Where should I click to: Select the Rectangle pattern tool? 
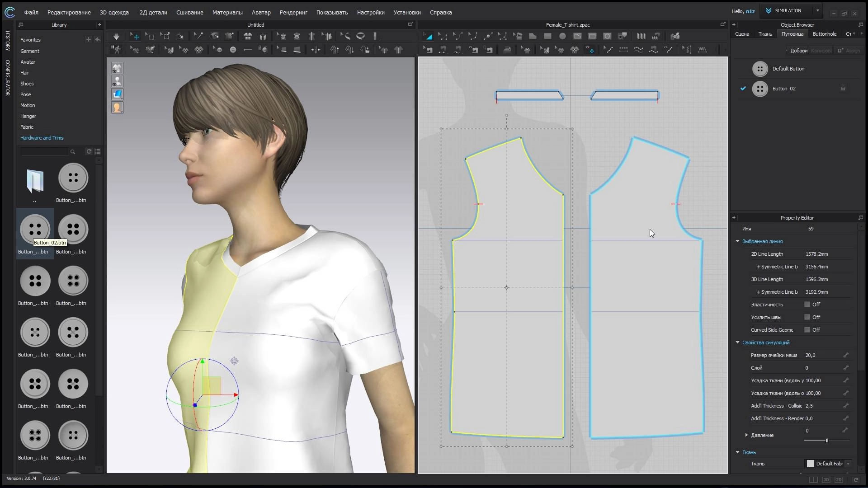pos(547,36)
